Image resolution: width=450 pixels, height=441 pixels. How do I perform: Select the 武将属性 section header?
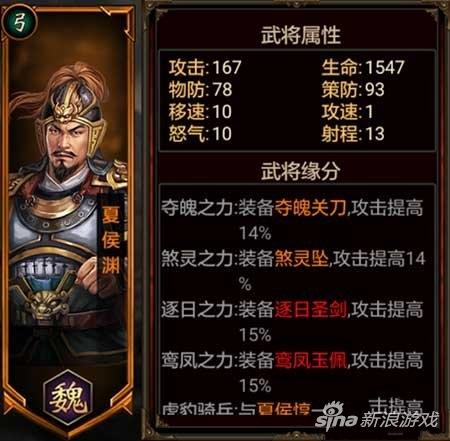[301, 35]
